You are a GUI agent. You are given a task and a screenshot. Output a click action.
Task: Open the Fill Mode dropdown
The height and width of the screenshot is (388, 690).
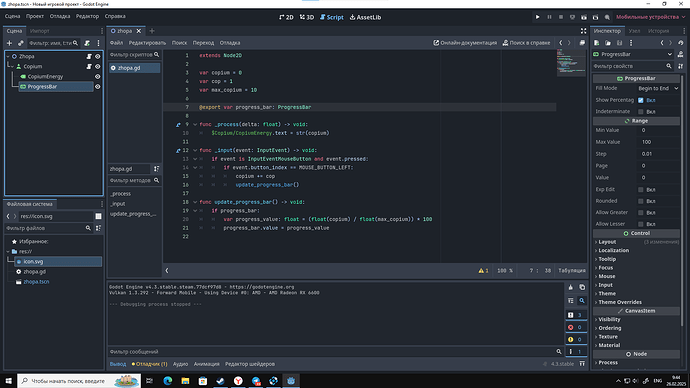[657, 88]
